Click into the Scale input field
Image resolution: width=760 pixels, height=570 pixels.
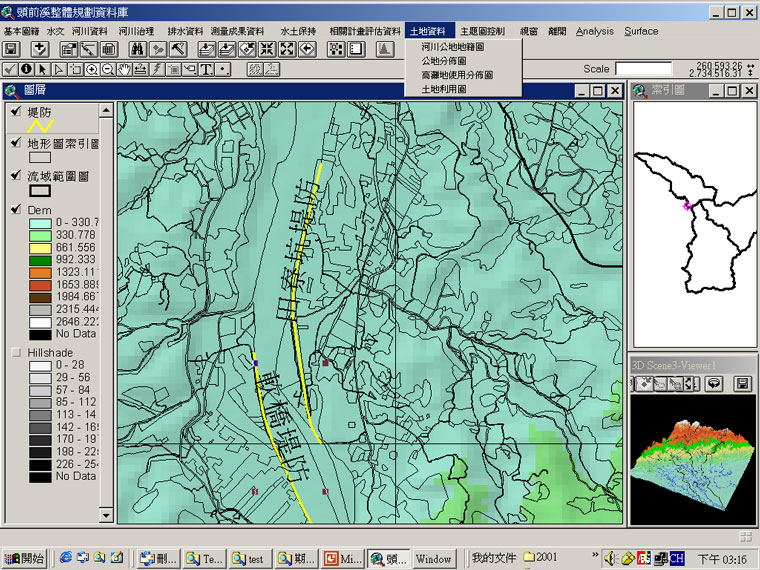click(643, 69)
